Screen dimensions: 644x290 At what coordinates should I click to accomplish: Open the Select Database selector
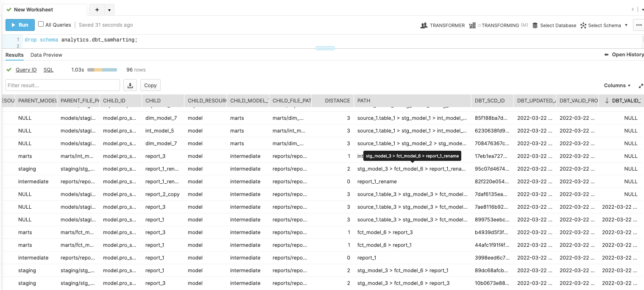pyautogui.click(x=554, y=25)
